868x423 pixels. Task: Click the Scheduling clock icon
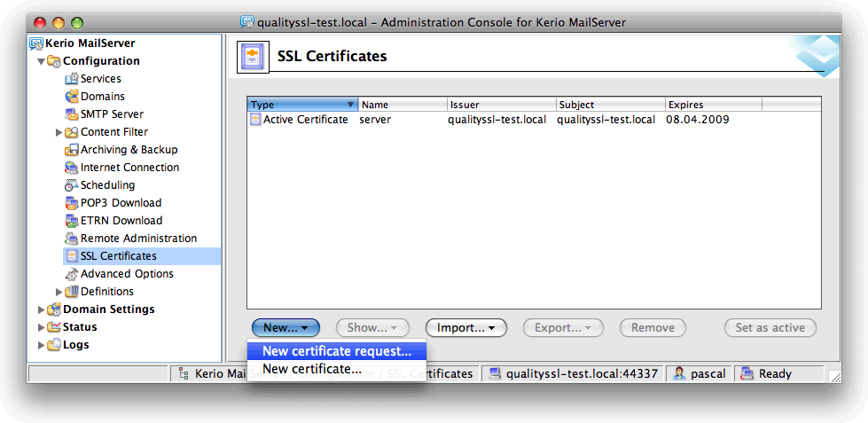click(x=72, y=185)
